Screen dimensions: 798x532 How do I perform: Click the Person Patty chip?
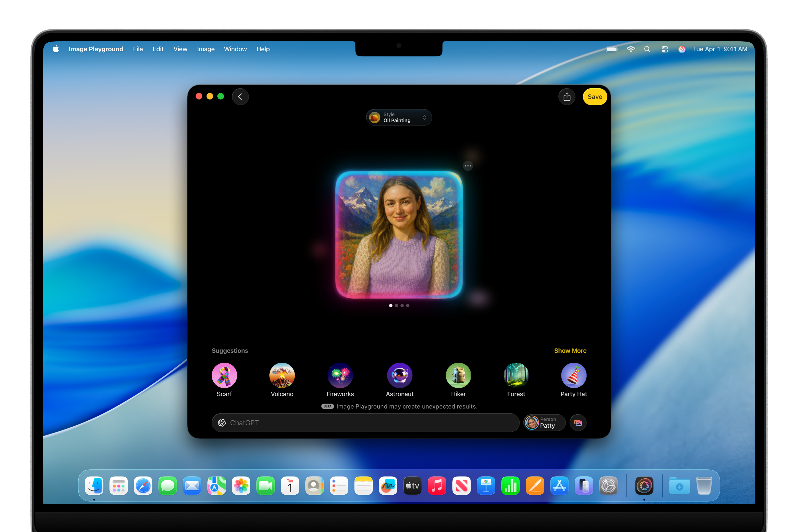544,422
